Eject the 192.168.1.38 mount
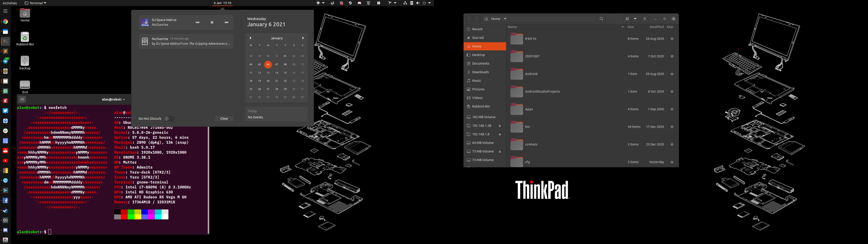868x244 pixels. pyautogui.click(x=500, y=126)
